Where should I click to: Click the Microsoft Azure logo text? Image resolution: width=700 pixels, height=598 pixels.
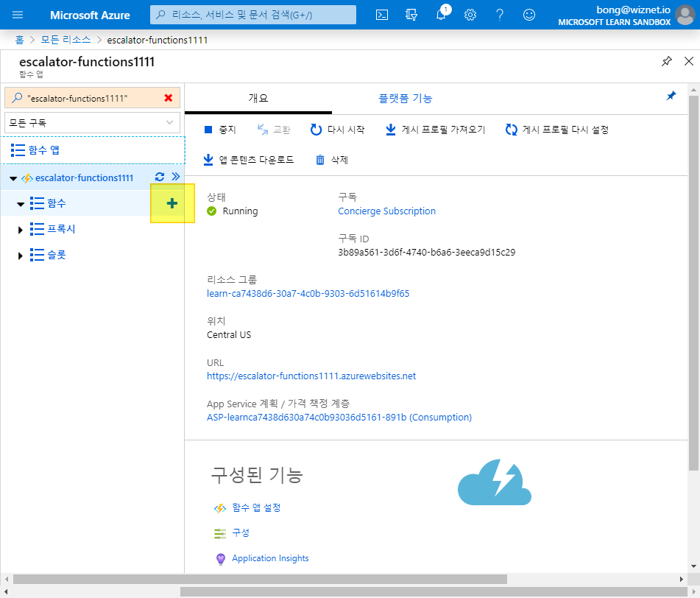[90, 15]
